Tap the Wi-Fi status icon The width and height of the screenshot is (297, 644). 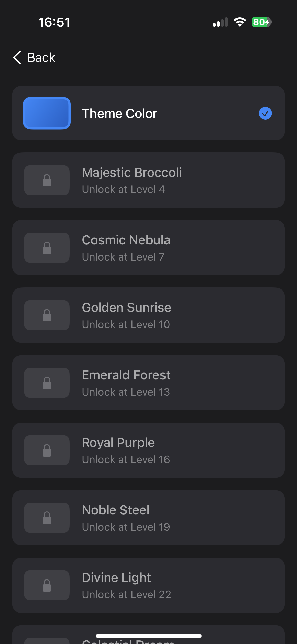[240, 22]
